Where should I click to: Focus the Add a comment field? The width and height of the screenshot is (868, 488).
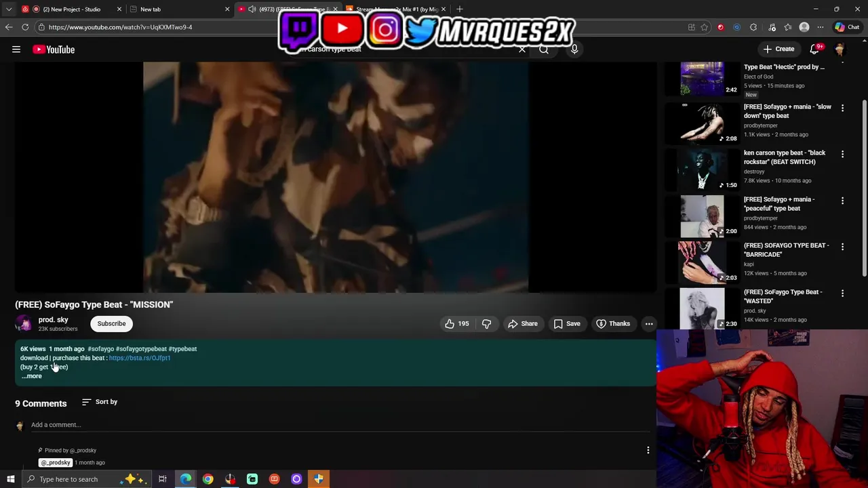click(x=339, y=425)
